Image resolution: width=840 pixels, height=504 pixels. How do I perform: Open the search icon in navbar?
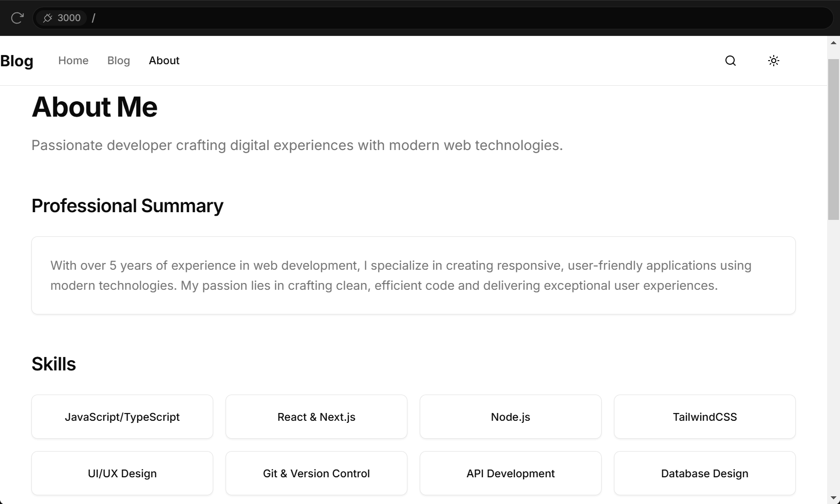pyautogui.click(x=730, y=61)
